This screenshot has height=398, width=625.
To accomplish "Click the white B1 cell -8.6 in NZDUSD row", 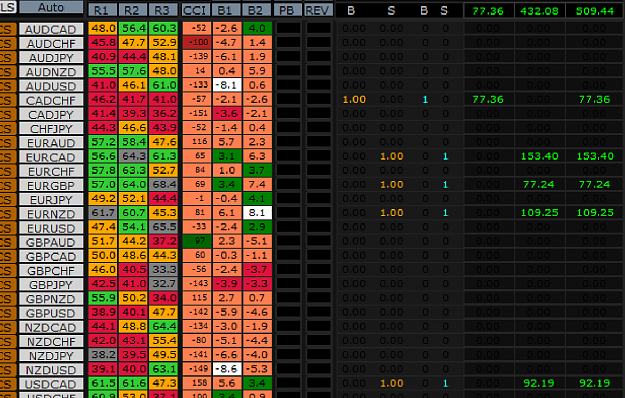I will [x=227, y=369].
